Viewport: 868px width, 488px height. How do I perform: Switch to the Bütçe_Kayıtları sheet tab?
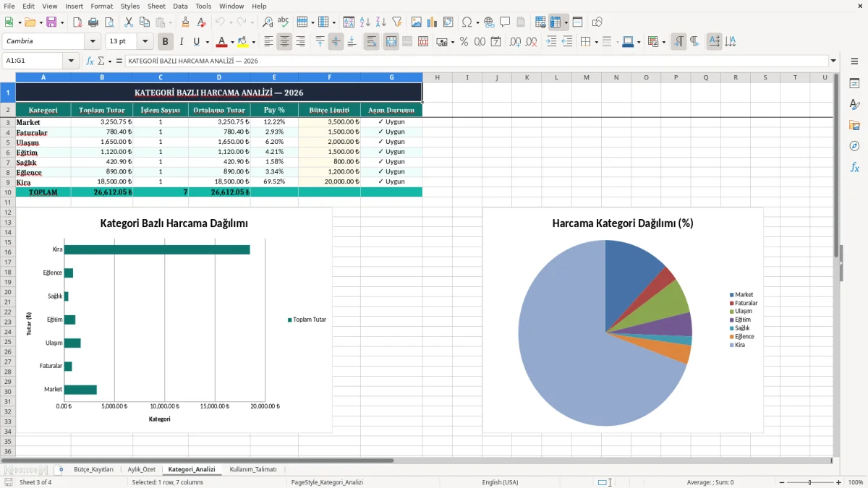point(93,469)
